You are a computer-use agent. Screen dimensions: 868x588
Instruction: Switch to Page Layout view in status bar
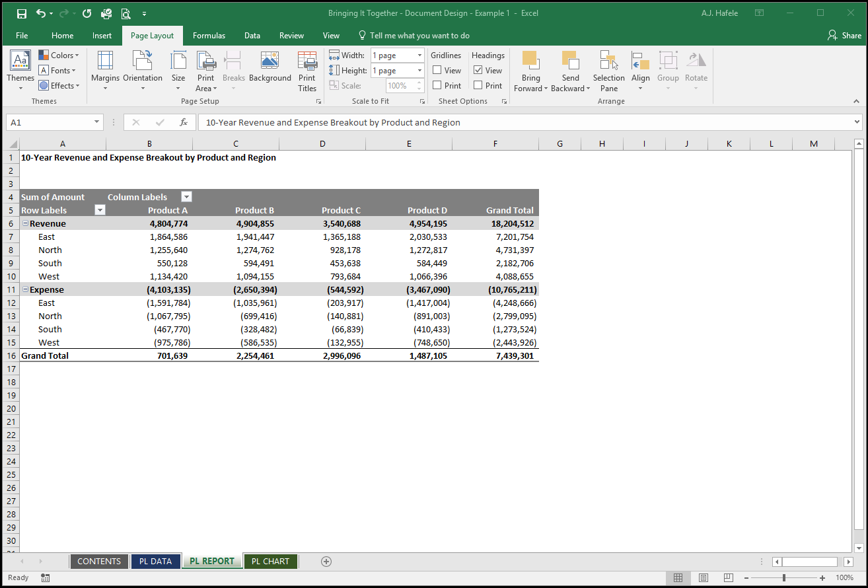pos(704,577)
